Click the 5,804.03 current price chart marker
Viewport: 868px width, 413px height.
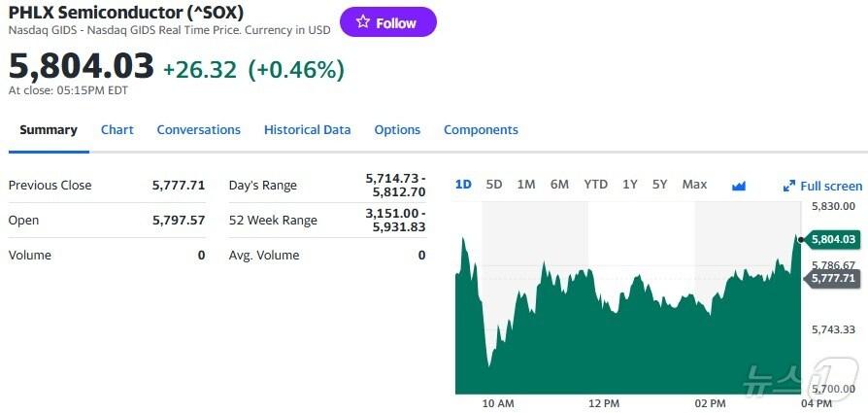click(x=832, y=239)
